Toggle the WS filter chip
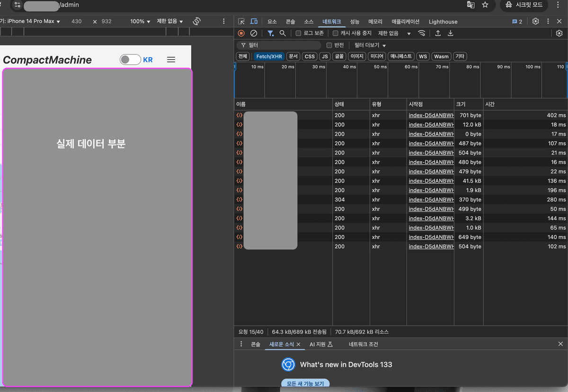This screenshot has height=392, width=568. pyautogui.click(x=423, y=56)
